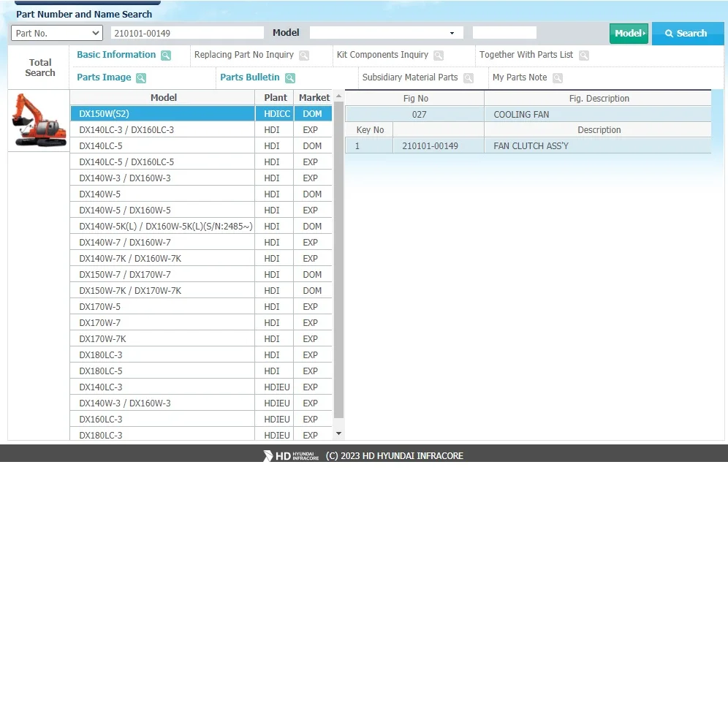Open the My Parts Note magnifier icon
Image resolution: width=728 pixels, height=728 pixels.
tap(558, 78)
